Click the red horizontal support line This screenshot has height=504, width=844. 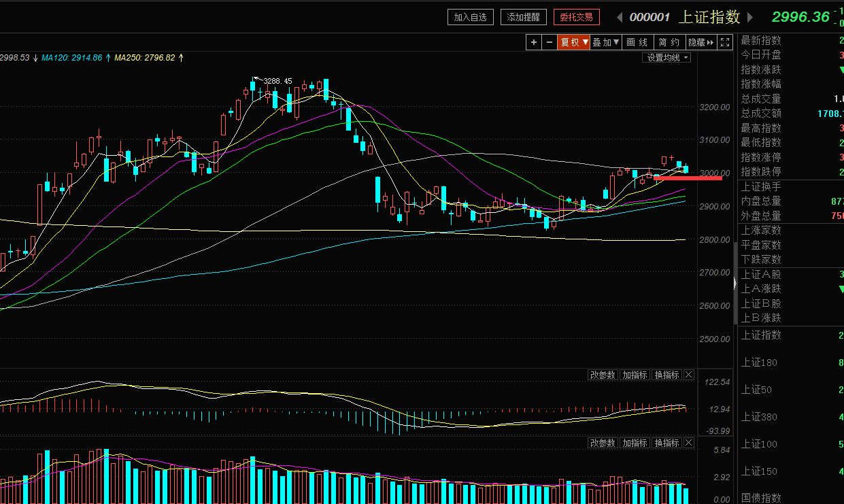pos(688,178)
